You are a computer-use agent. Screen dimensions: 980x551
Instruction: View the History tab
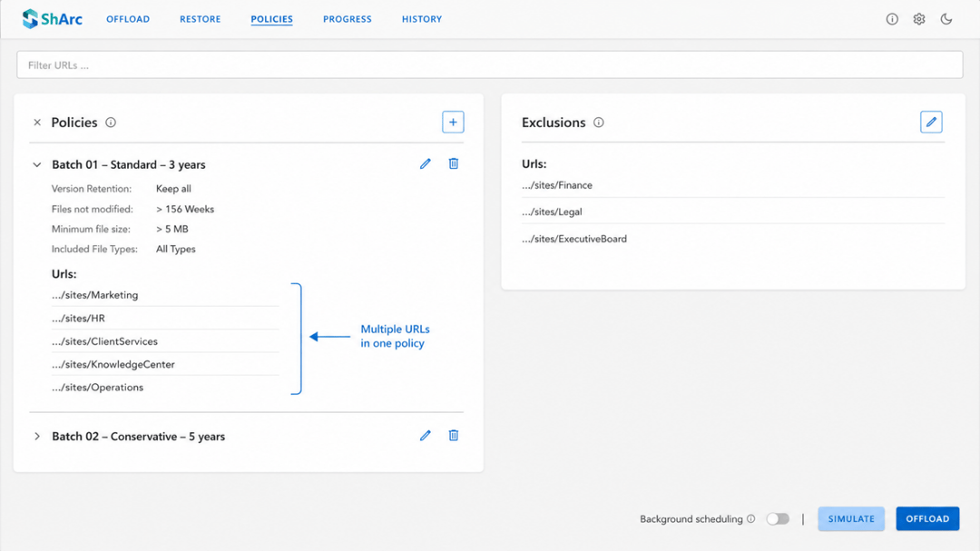coord(422,19)
